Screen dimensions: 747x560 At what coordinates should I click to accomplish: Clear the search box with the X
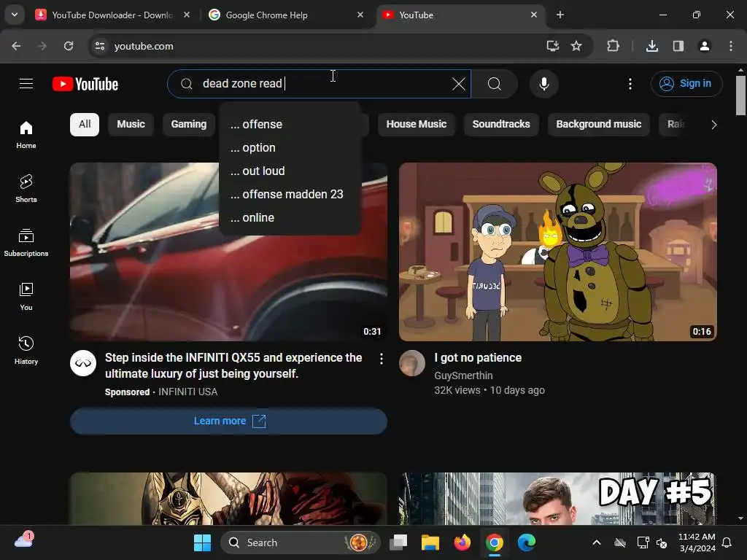[x=459, y=84]
